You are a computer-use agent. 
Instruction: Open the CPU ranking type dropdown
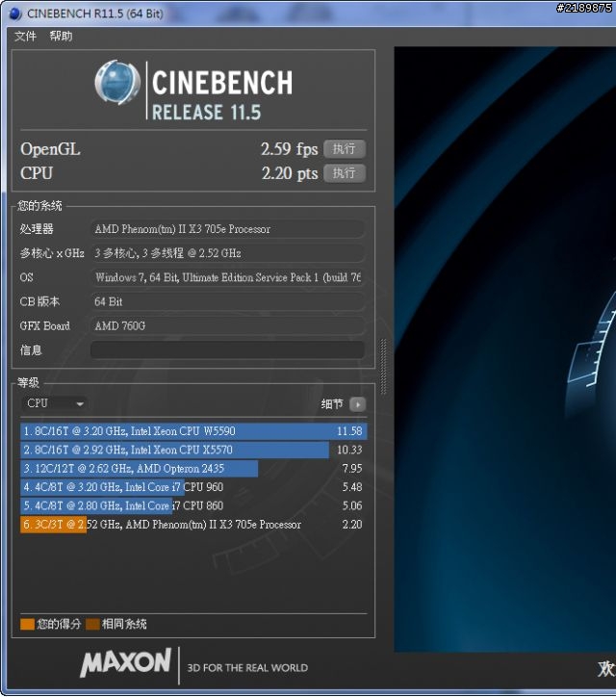55,403
